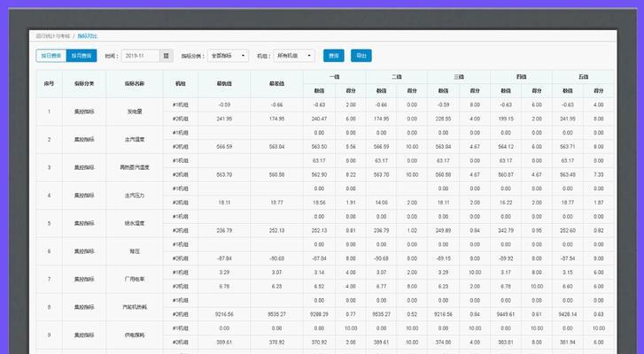
Task: Click the 序号 column header
Action: coord(49,84)
